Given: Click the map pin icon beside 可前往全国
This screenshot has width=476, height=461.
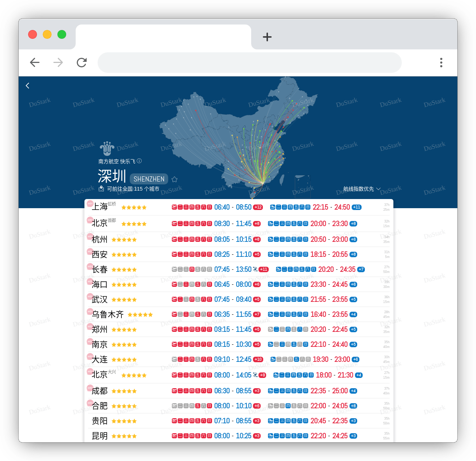Looking at the screenshot, I should click(x=101, y=189).
